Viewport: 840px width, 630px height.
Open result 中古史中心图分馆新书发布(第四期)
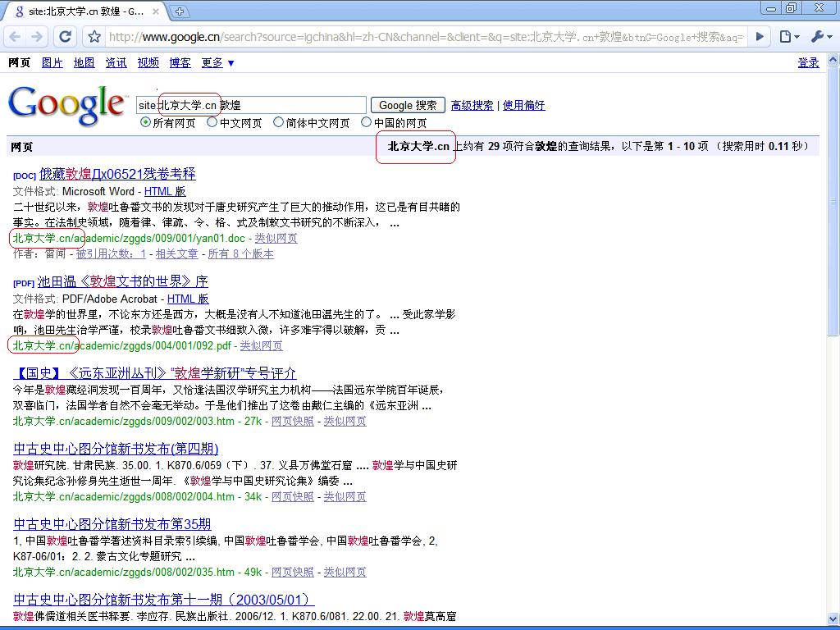coord(116,449)
